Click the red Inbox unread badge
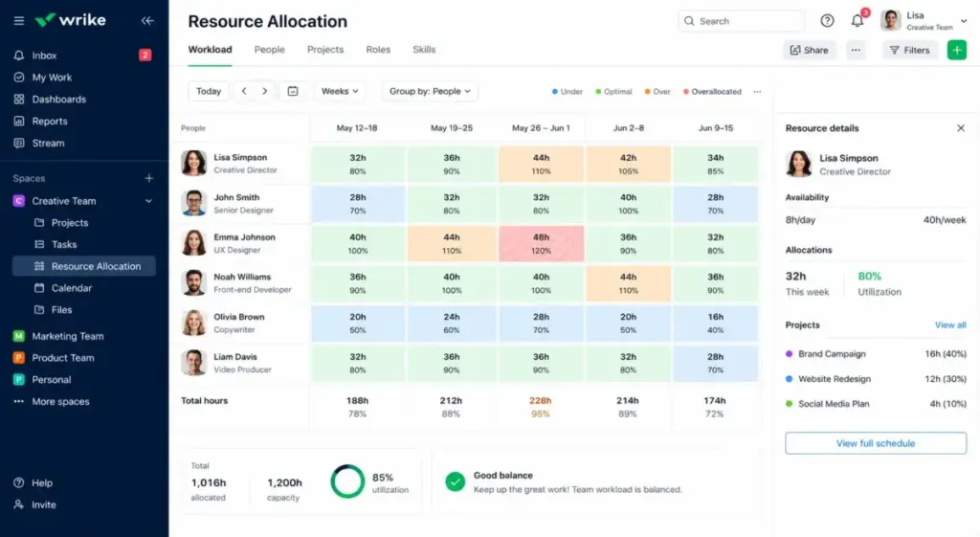Viewport: 980px width, 537px height. coord(145,55)
